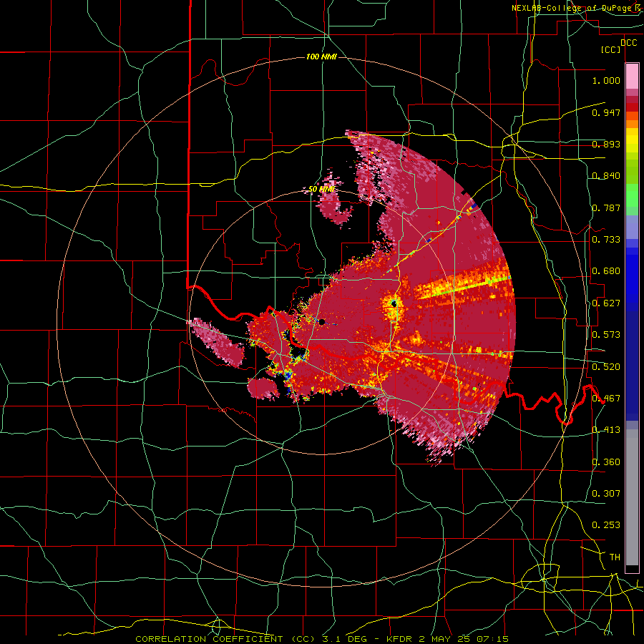Image resolution: width=644 pixels, height=644 pixels.
Task: Click the 0.360 scale value
Action: pos(606,462)
